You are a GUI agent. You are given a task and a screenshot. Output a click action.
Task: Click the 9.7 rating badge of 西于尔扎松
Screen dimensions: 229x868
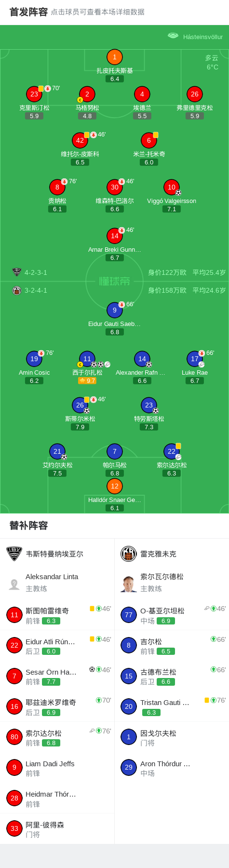click(x=87, y=380)
